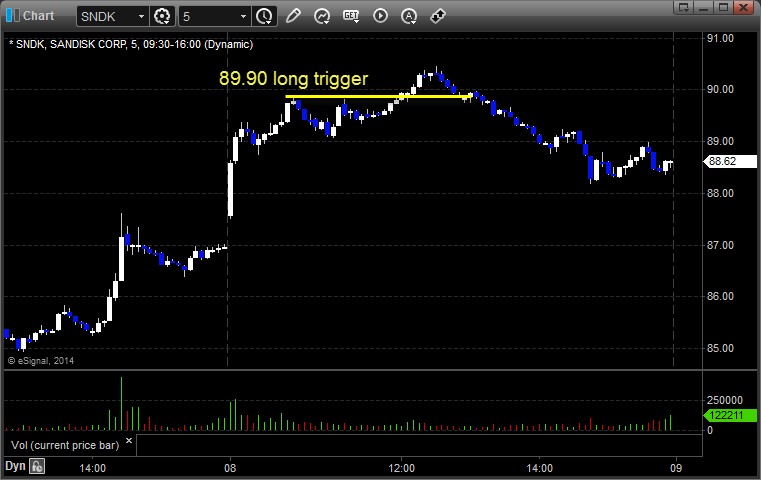Click the 88.62 current price marker
The width and height of the screenshot is (761, 480).
tap(730, 161)
